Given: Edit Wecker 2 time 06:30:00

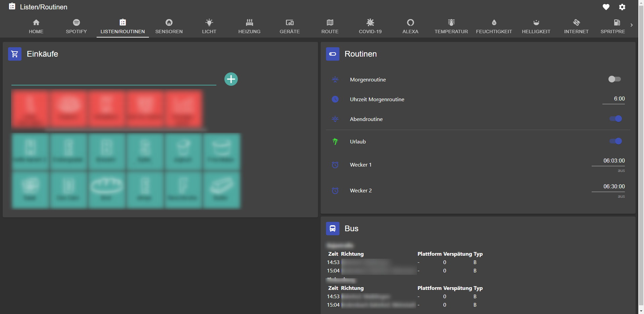Looking at the screenshot, I should point(608,187).
